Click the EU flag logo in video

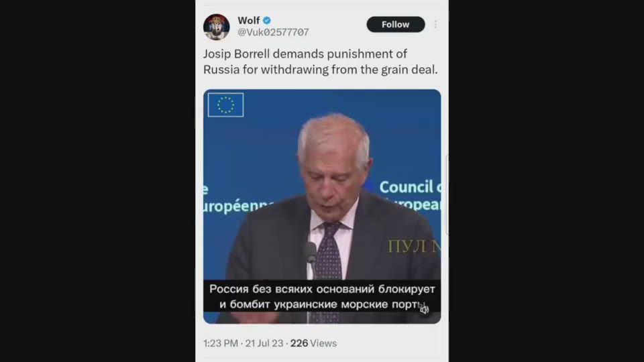tap(225, 105)
